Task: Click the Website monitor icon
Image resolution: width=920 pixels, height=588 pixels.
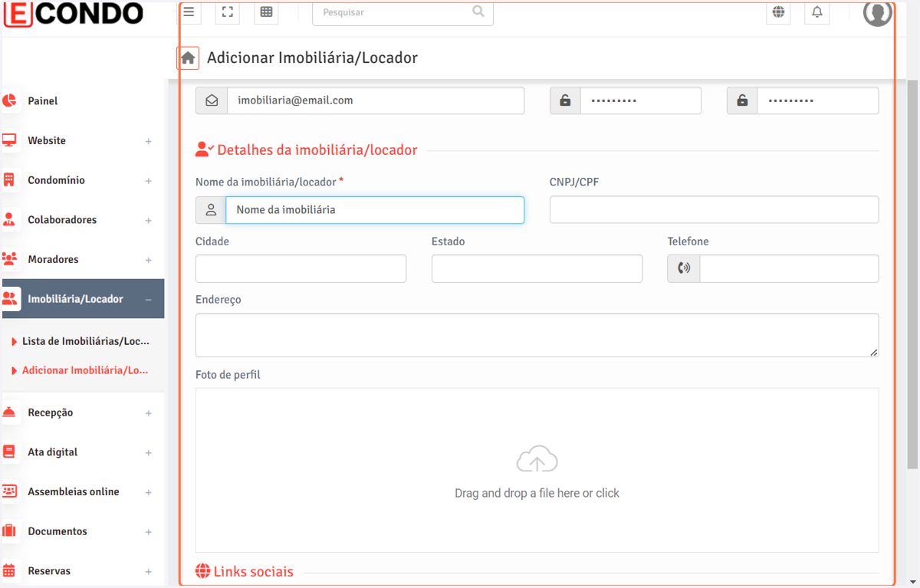Action: pos(9,141)
